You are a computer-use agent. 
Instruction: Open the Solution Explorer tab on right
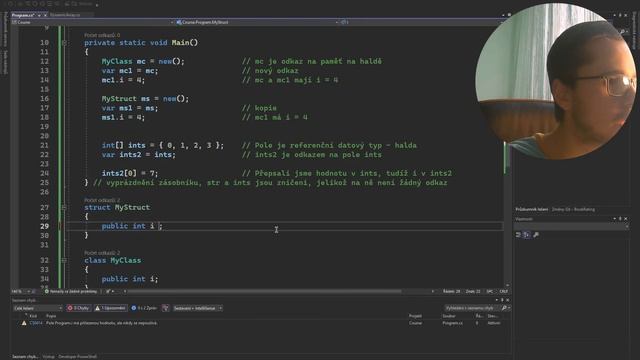pos(531,209)
